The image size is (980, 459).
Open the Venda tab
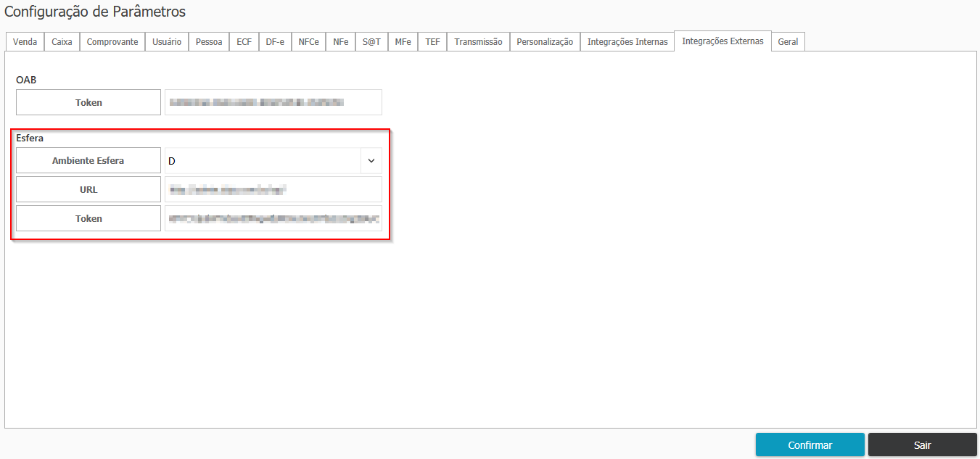click(x=25, y=42)
